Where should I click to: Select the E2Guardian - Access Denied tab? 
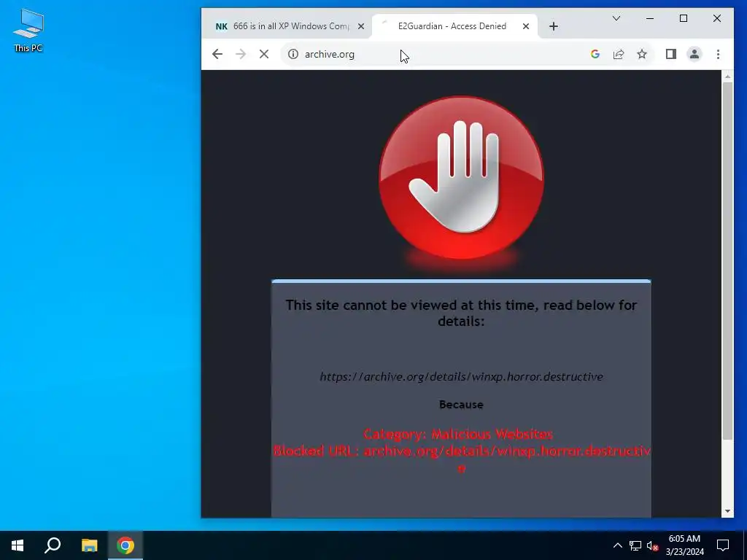452,26
